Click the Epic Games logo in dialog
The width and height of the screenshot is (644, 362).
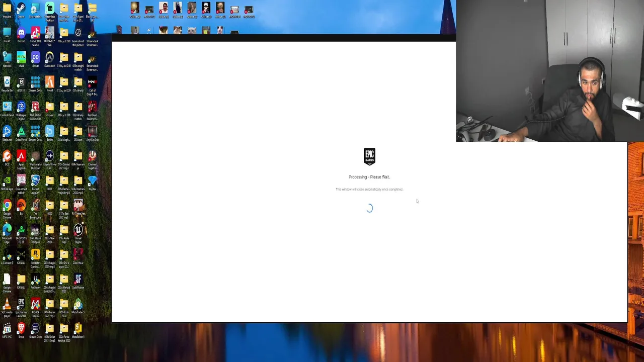[369, 156]
